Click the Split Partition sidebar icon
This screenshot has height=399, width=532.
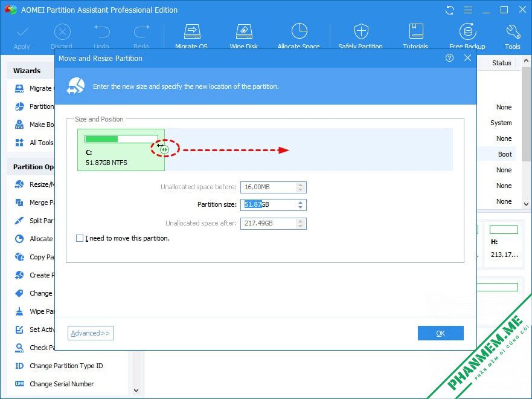coord(19,221)
